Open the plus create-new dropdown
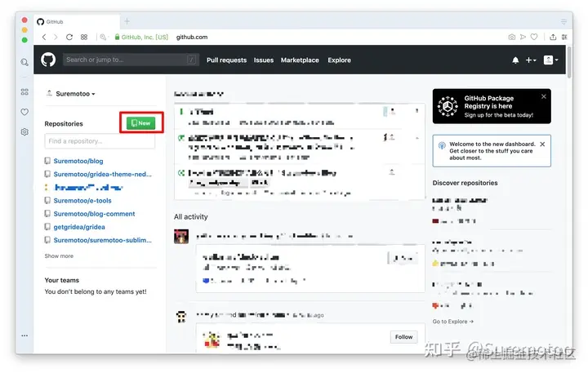The width and height of the screenshot is (588, 373). [x=531, y=60]
